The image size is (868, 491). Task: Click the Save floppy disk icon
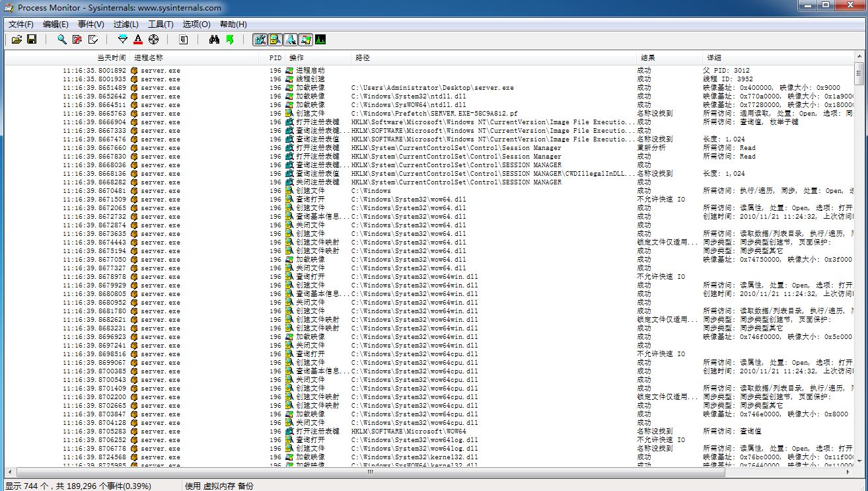click(32, 40)
